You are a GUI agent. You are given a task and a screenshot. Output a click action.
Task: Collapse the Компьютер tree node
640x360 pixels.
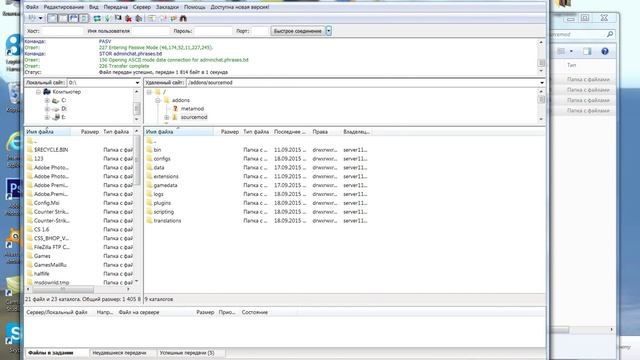pos(38,92)
